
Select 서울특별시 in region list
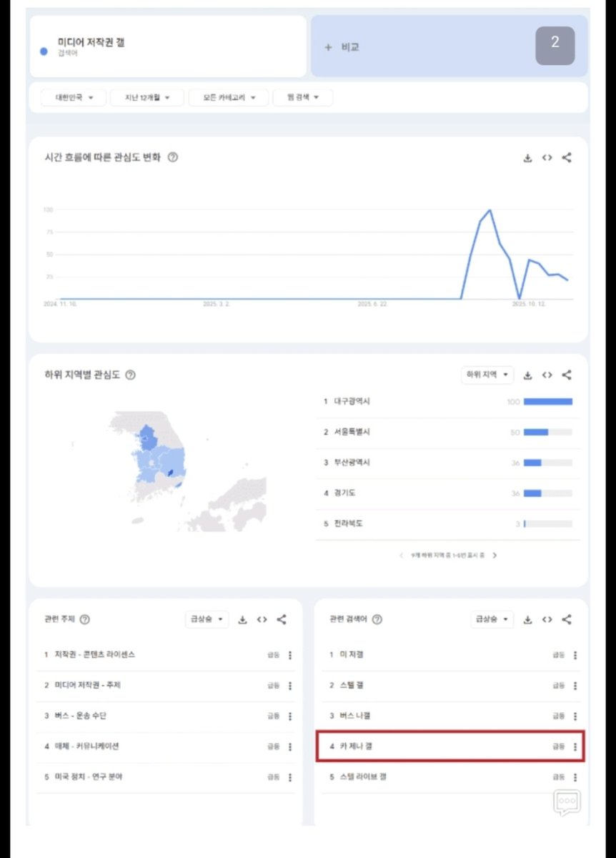point(447,433)
